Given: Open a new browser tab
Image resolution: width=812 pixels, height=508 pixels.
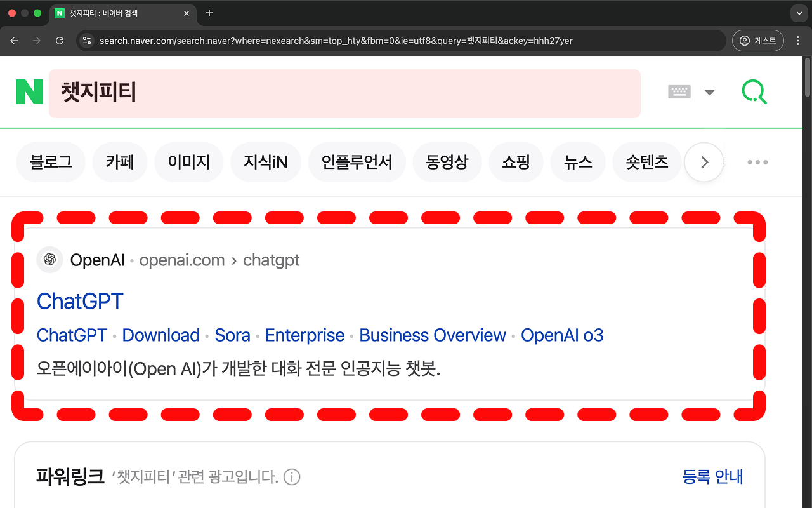Looking at the screenshot, I should click(209, 13).
